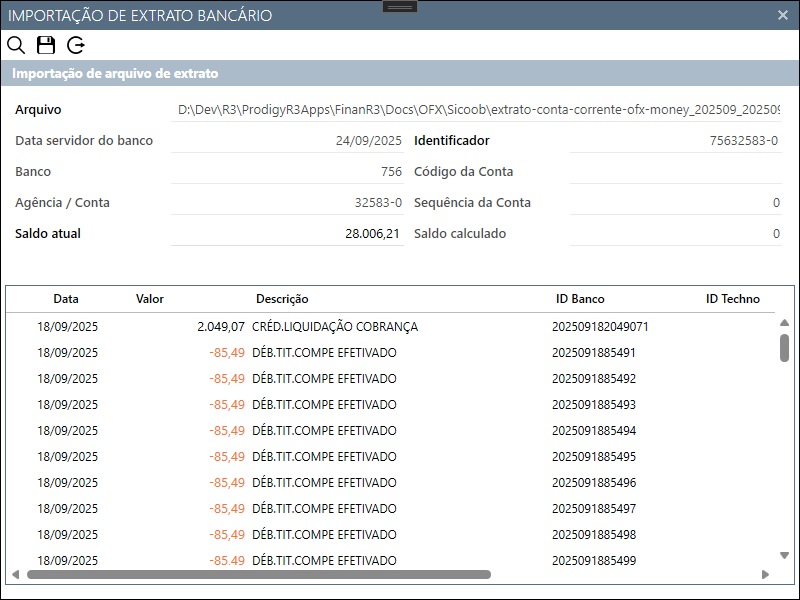Sort by the Valor column header
Image resolution: width=800 pixels, height=600 pixels.
coord(149,299)
